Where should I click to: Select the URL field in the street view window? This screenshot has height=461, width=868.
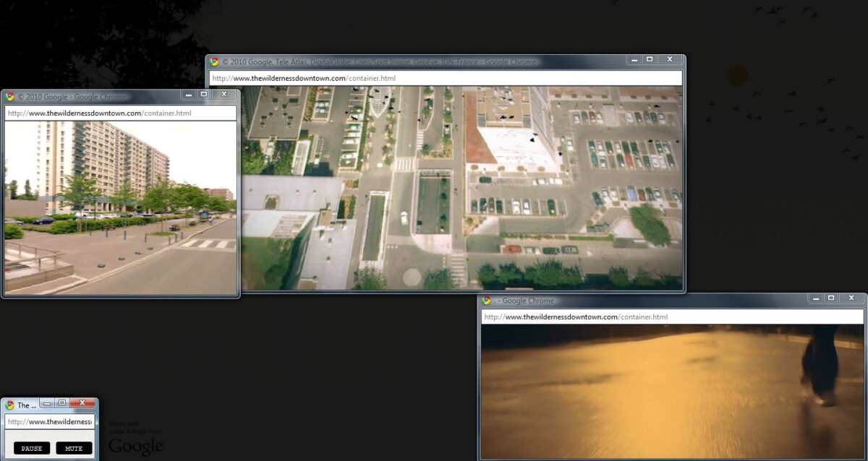click(120, 113)
